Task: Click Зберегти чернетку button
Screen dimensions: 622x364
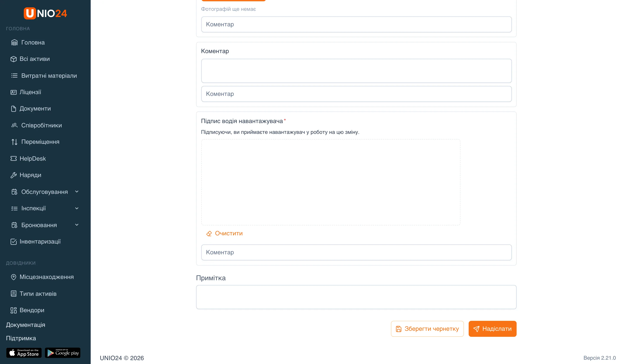Action: tap(427, 329)
